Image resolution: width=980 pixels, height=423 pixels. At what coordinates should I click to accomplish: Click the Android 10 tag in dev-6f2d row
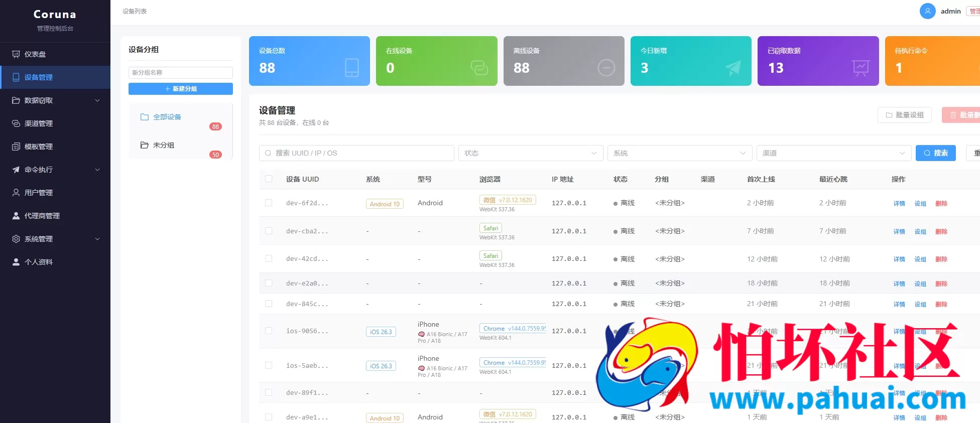coord(385,204)
